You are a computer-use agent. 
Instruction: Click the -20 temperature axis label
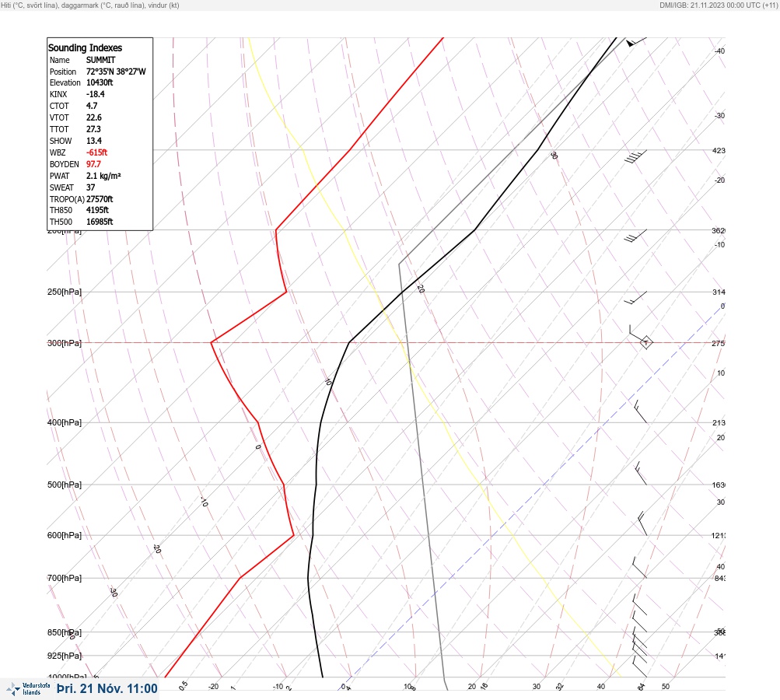tap(213, 687)
